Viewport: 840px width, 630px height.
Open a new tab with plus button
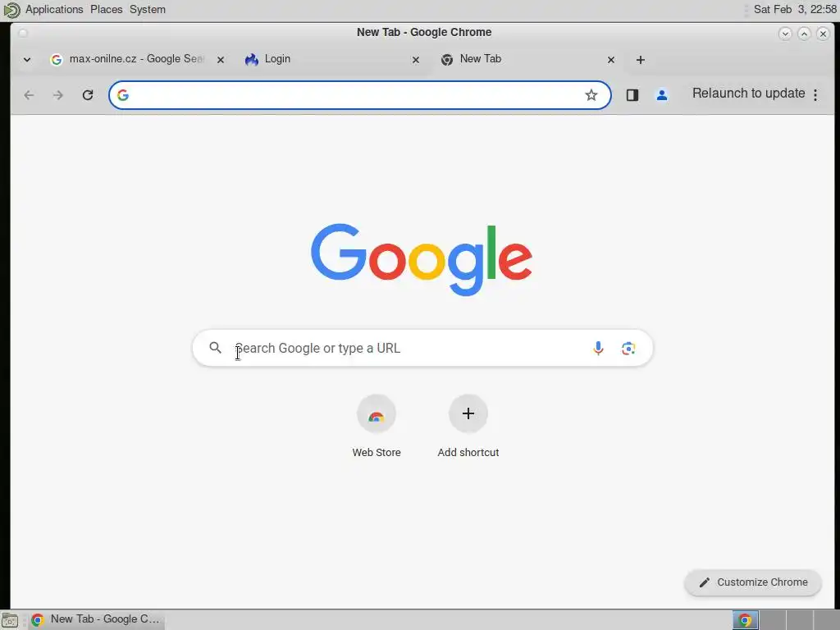coord(640,60)
